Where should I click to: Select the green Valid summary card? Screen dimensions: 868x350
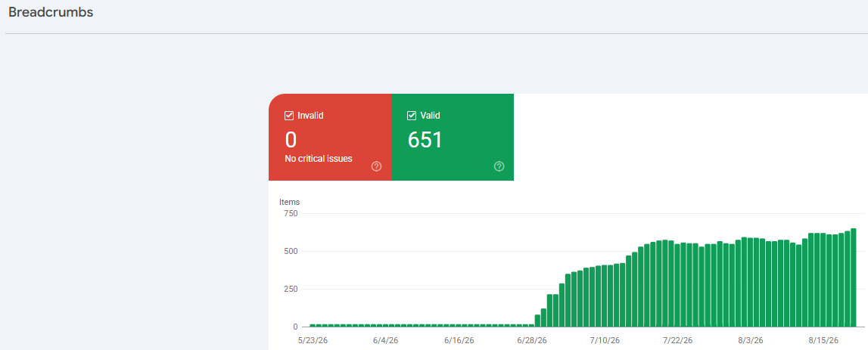(x=453, y=137)
